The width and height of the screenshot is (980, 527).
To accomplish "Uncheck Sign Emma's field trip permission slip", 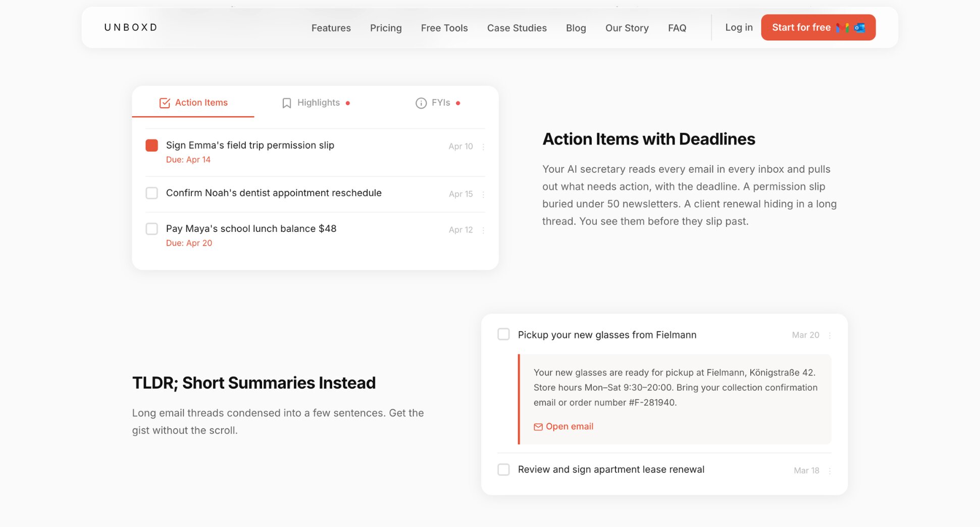I will click(x=151, y=146).
